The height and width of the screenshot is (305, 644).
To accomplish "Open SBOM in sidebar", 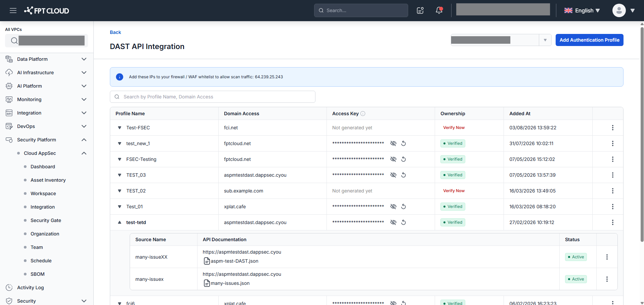I will (x=38, y=274).
